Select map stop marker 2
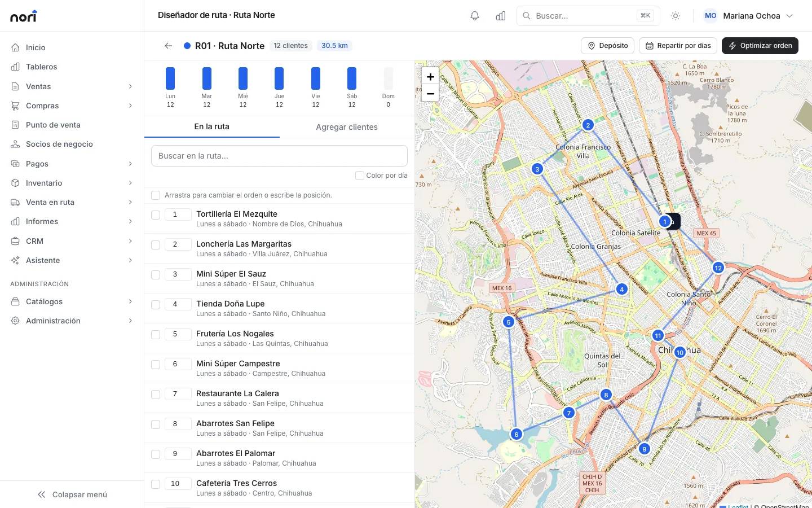Image resolution: width=812 pixels, height=508 pixels. pos(588,125)
